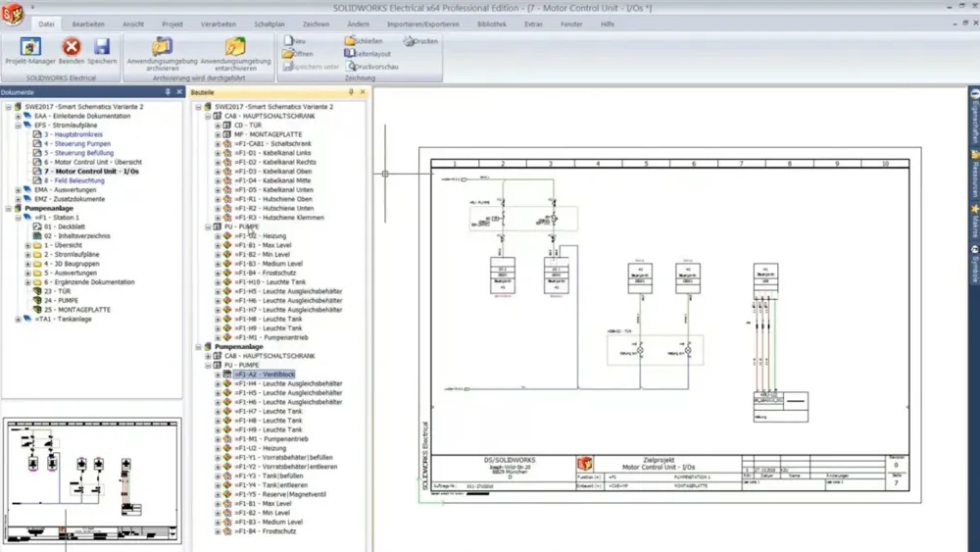Click the drawing overview thumbnail
The width and height of the screenshot is (980, 552).
92,481
